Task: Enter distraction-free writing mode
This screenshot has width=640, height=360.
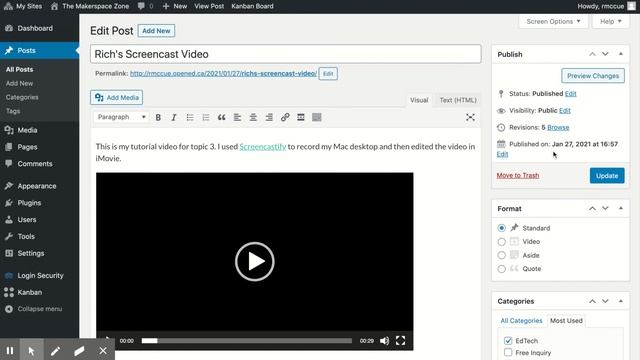Action: pyautogui.click(x=470, y=118)
